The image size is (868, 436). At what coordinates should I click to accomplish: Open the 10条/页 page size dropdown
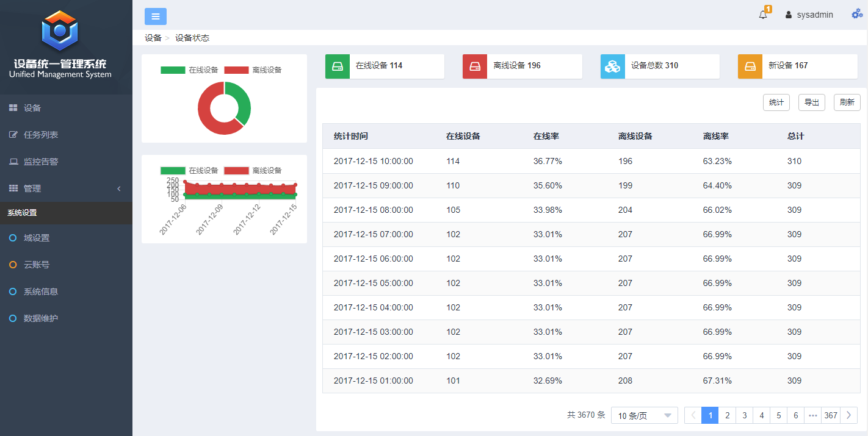(644, 415)
